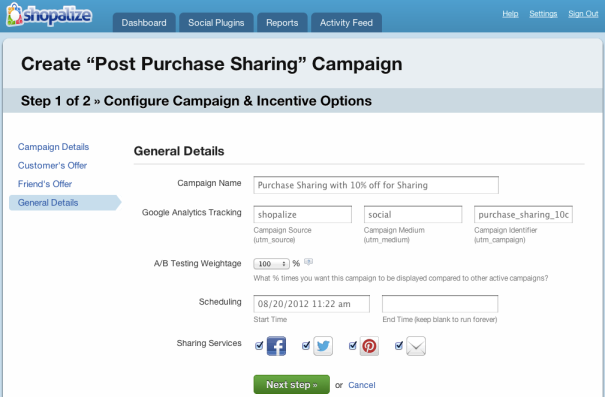
Task: Select the email envelope icon
Action: point(416,346)
